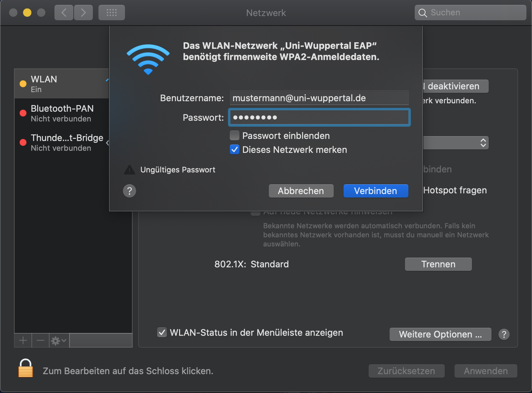This screenshot has height=393, width=532.
Task: Click the warning triangle icon
Action: coord(130,170)
